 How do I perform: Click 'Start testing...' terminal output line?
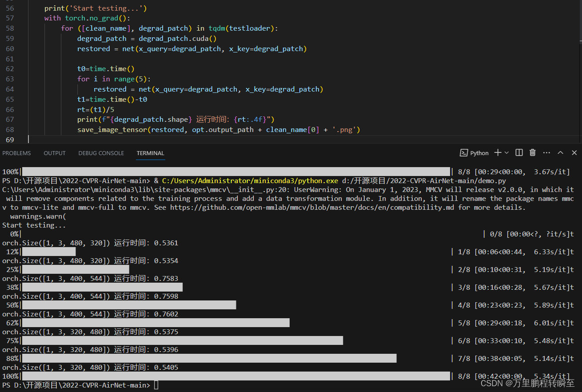click(34, 225)
